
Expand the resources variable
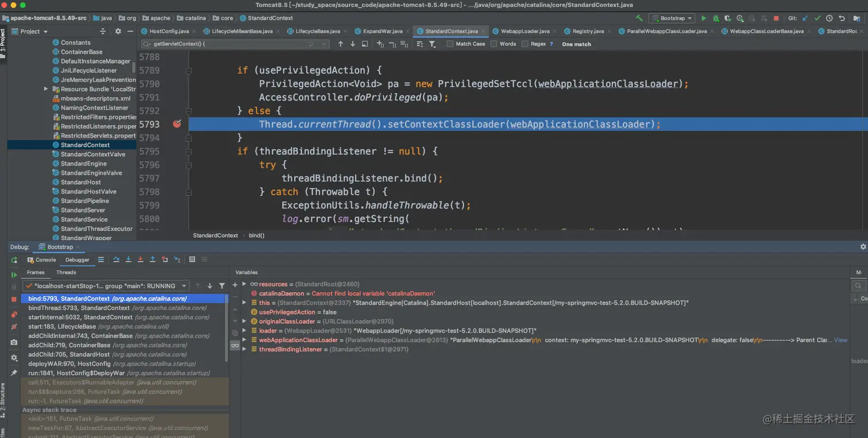click(x=244, y=284)
